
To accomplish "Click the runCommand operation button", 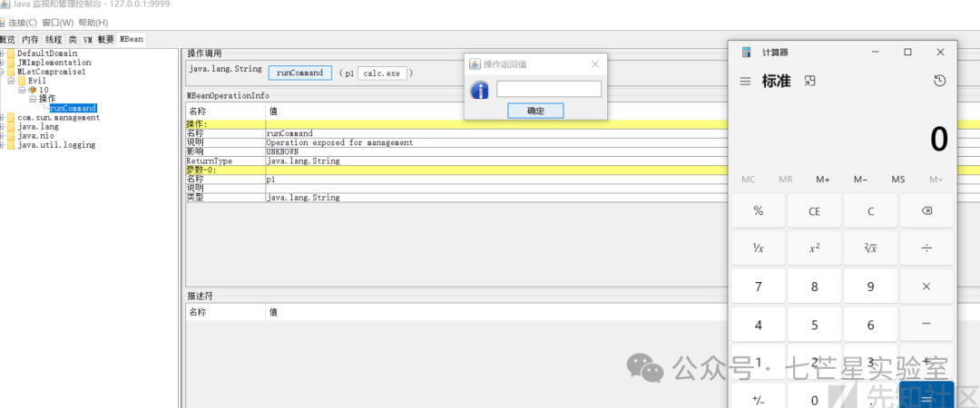I will (299, 73).
